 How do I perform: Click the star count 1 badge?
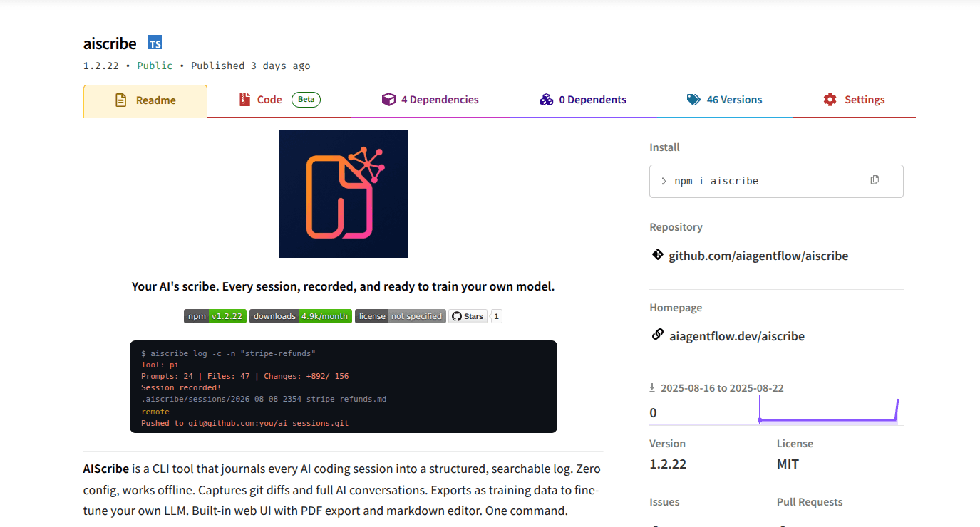(x=497, y=316)
